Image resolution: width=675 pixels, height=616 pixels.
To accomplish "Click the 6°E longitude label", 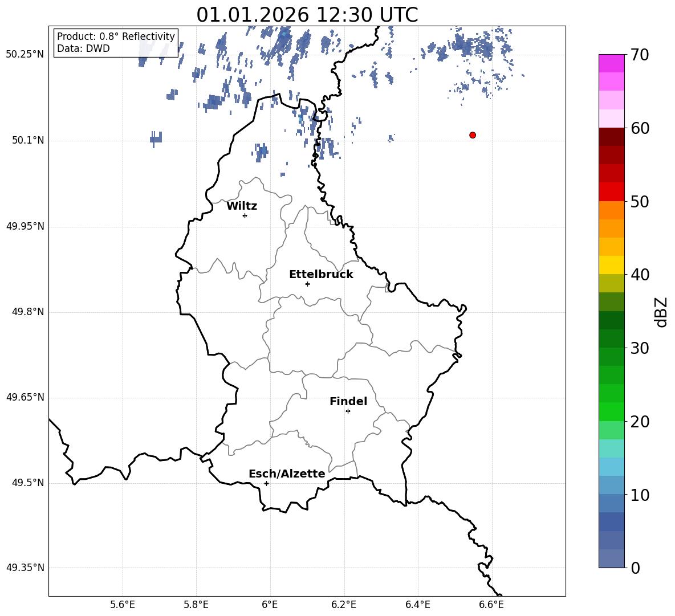I will (x=270, y=605).
